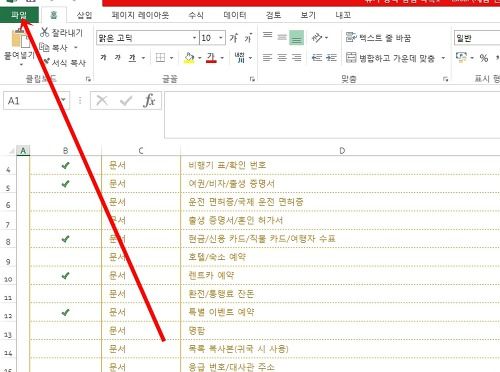
Task: Align text right icon
Action: [296, 58]
